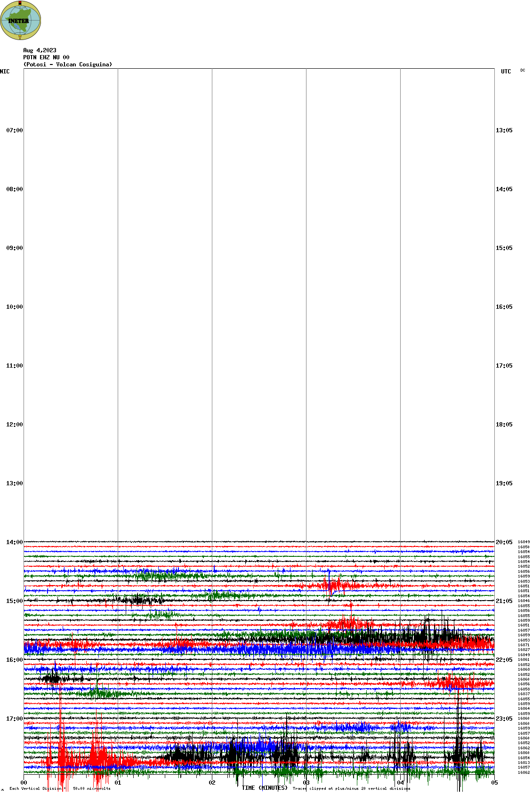Select the 07:00 local time marker
This screenshot has height=795, width=532.
(x=14, y=130)
